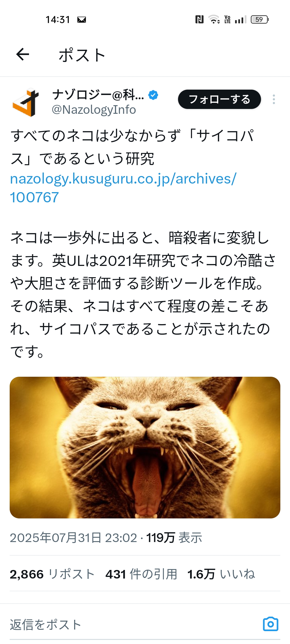Tap the NFC status icon
290x644 pixels.
(199, 19)
